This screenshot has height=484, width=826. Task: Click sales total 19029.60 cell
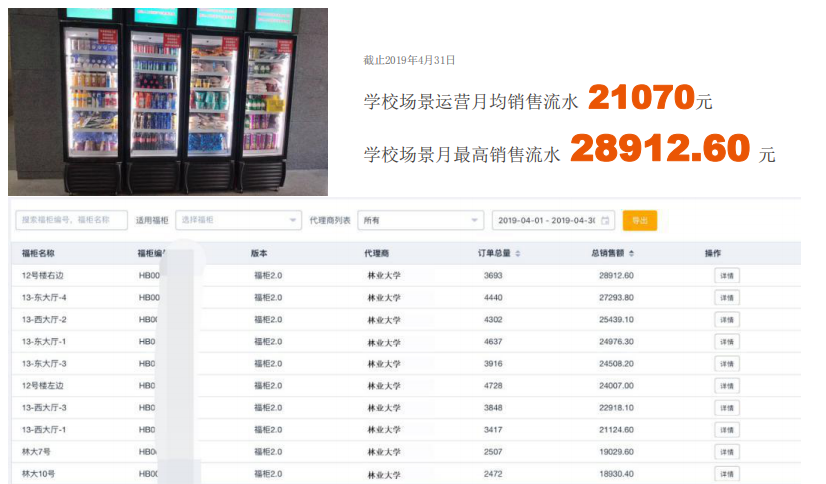tap(616, 452)
